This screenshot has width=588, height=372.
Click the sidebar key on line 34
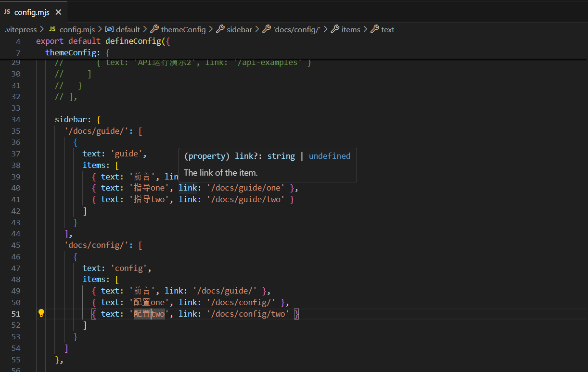(71, 119)
